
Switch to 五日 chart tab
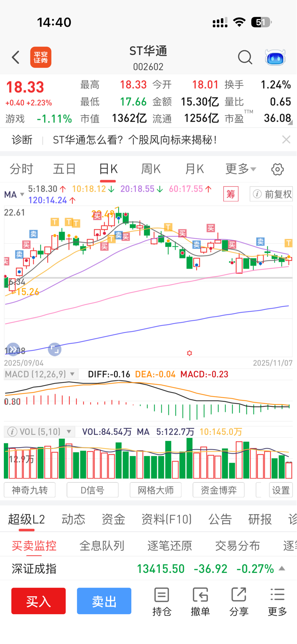click(x=64, y=169)
